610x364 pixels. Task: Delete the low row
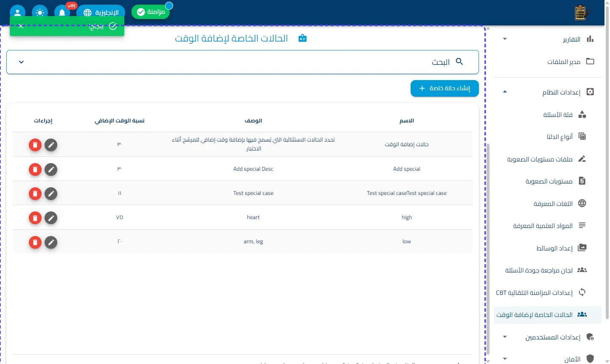point(35,242)
